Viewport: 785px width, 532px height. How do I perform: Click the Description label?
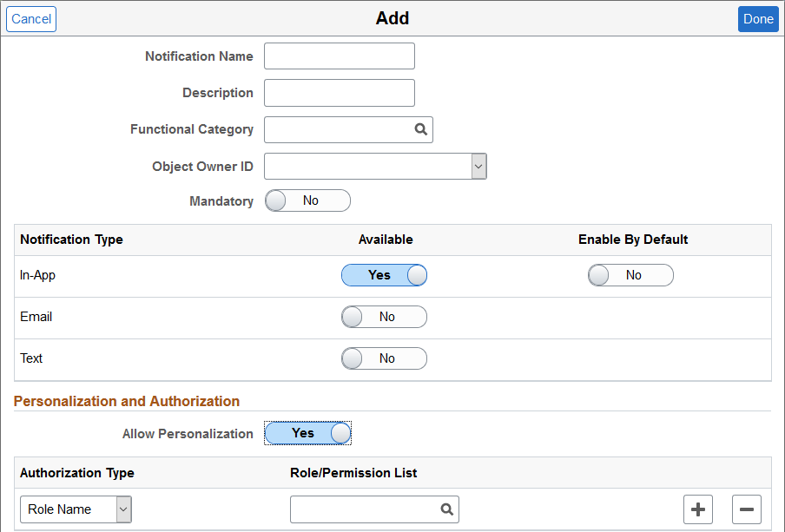218,93
